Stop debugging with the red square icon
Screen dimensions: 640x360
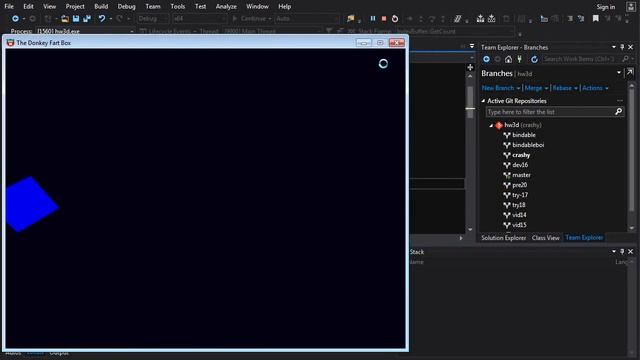pyautogui.click(x=384, y=18)
